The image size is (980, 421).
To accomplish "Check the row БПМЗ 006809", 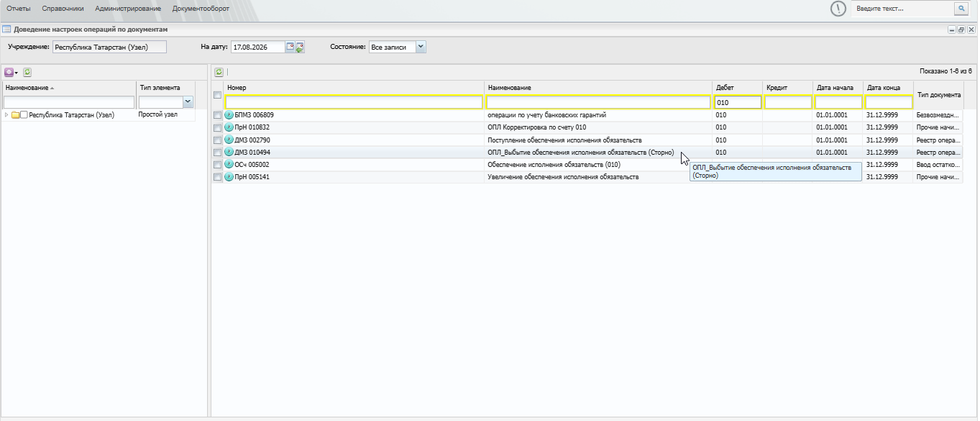I will coord(217,115).
